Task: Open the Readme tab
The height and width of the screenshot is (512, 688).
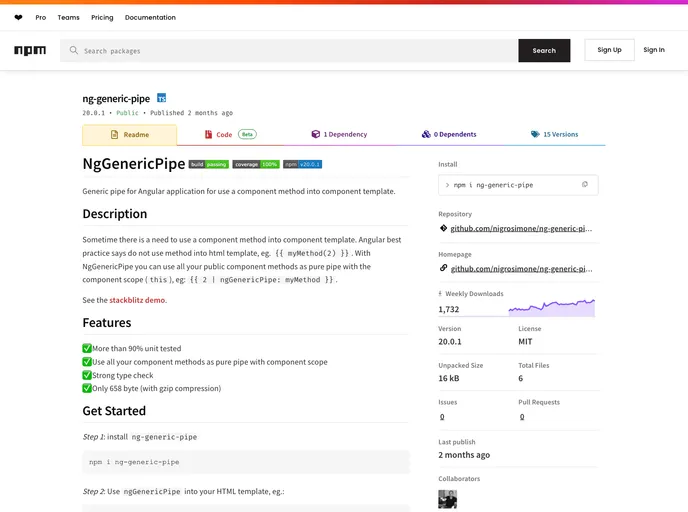Action: pyautogui.click(x=129, y=134)
